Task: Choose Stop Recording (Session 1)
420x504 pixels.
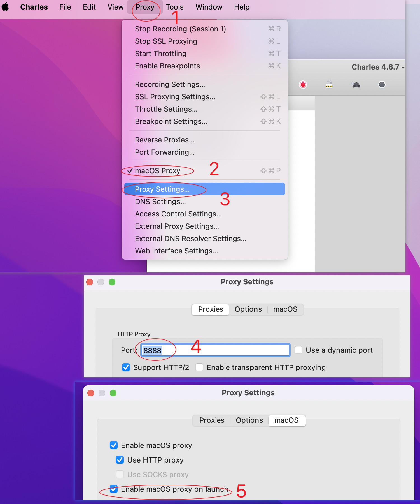Action: point(205,29)
